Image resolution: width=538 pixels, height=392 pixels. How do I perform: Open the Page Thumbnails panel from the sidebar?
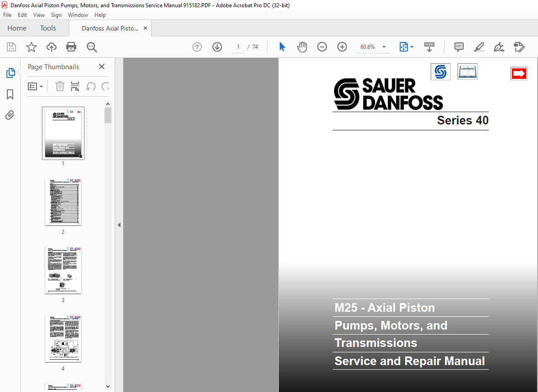(10, 73)
